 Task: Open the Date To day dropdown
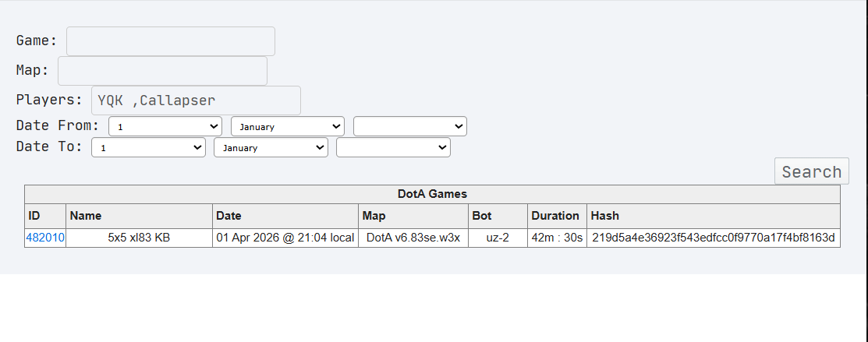148,148
